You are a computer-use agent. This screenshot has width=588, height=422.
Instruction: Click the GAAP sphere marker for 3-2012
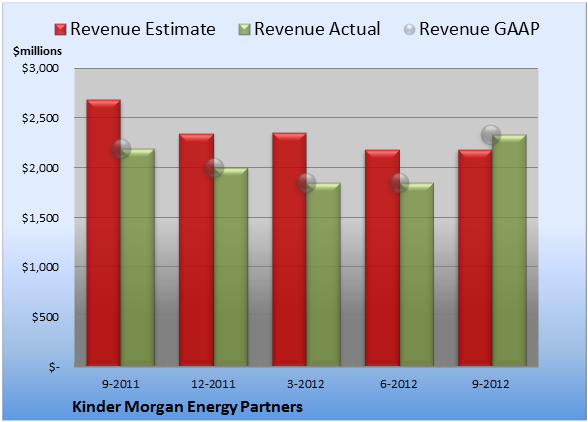(x=306, y=183)
